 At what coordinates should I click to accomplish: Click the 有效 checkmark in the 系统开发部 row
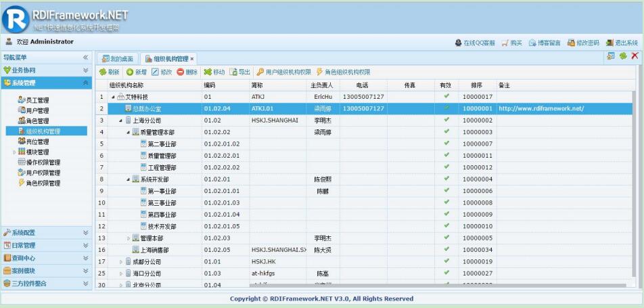pyautogui.click(x=446, y=179)
